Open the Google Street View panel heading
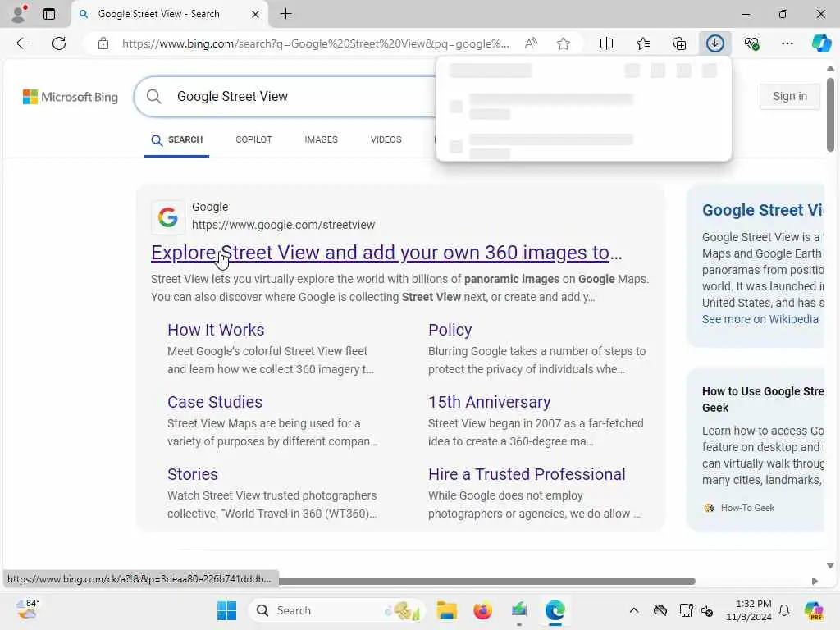 click(x=764, y=210)
